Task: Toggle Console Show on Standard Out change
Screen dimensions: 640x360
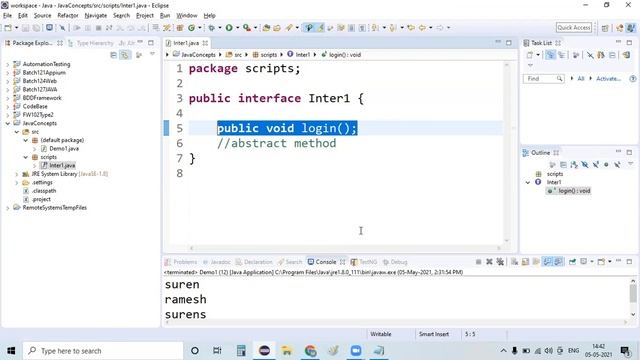Action: coord(547,262)
